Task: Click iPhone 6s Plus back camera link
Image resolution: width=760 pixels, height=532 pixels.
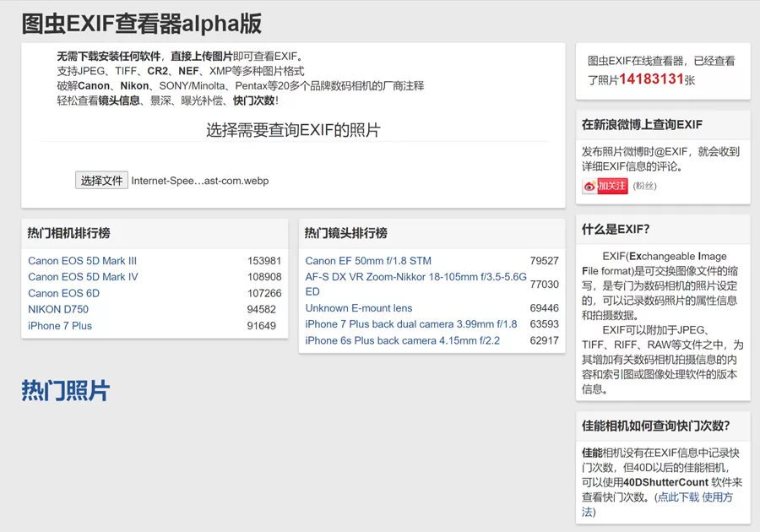Action: (403, 340)
